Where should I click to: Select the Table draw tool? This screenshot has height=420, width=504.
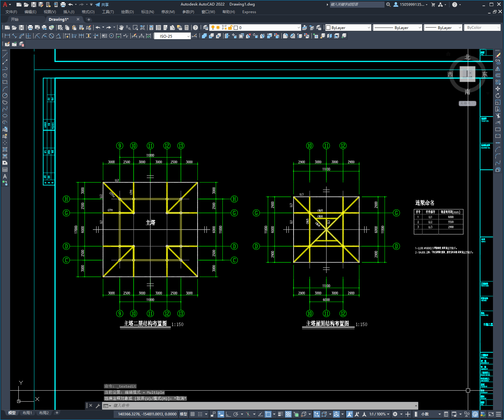point(5,170)
